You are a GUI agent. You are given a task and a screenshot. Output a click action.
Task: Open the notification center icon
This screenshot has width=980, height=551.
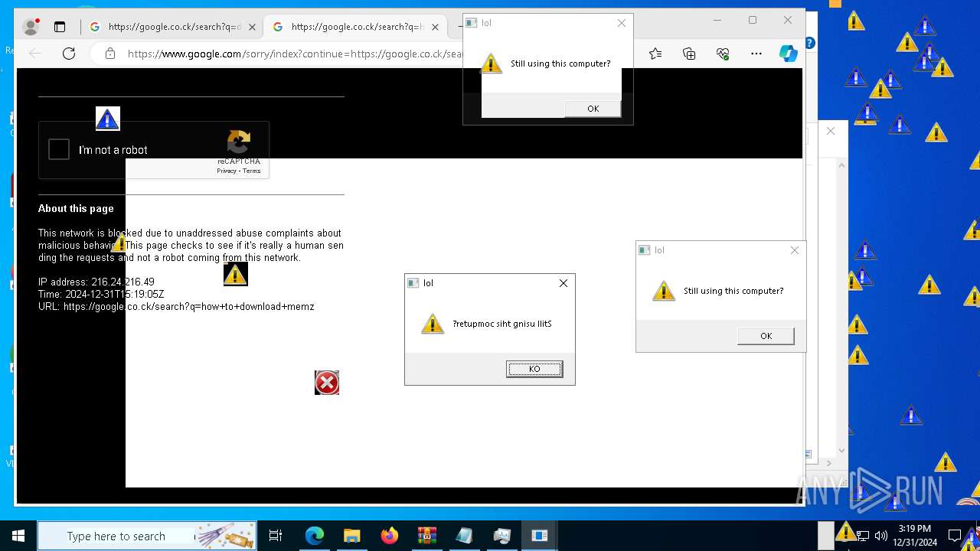tap(955, 536)
